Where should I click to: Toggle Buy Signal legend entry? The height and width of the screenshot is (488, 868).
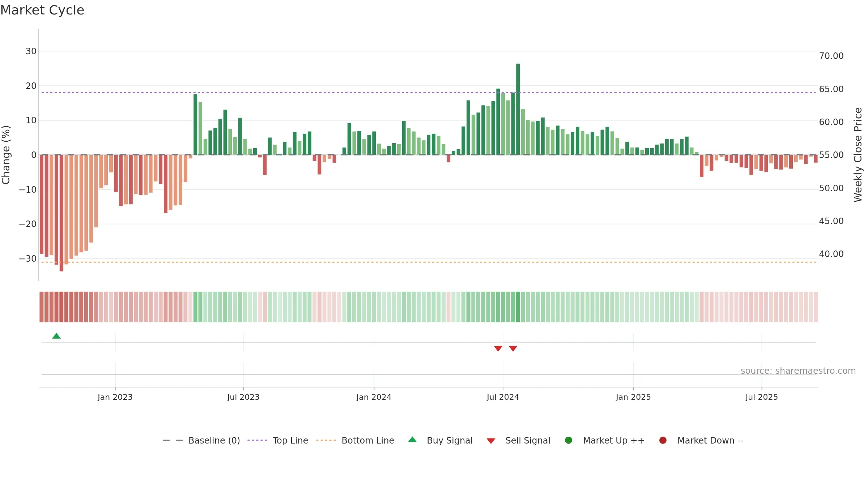(440, 441)
